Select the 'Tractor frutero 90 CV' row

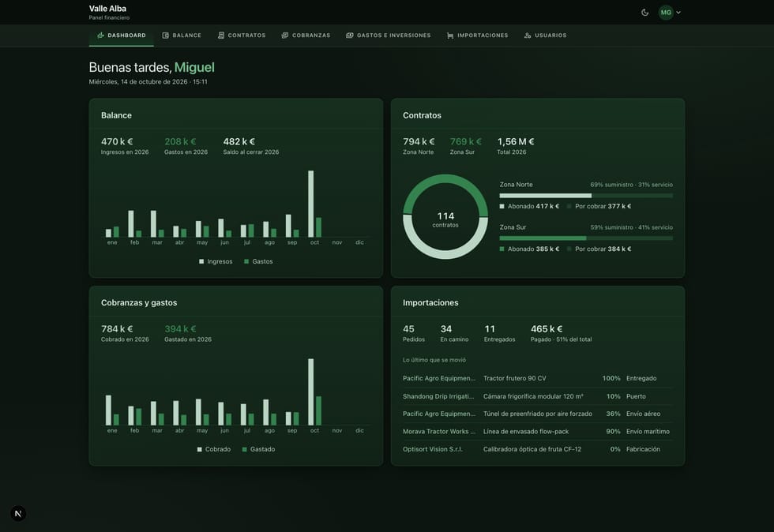point(538,379)
